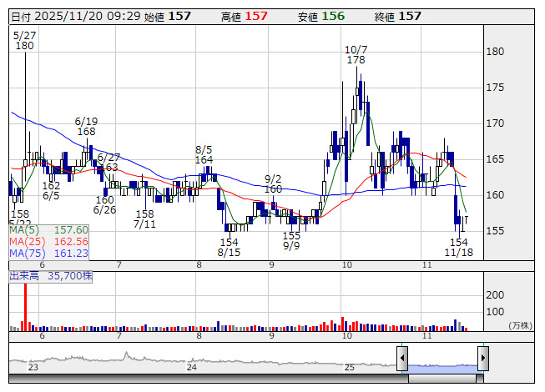Click year 24 in the overview chart
545x392 pixels.
192,367
